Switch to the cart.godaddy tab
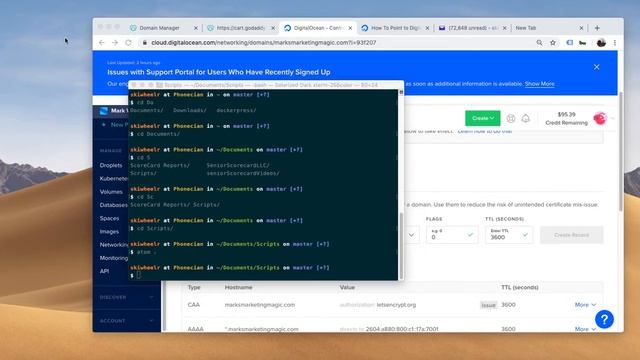 pos(240,28)
